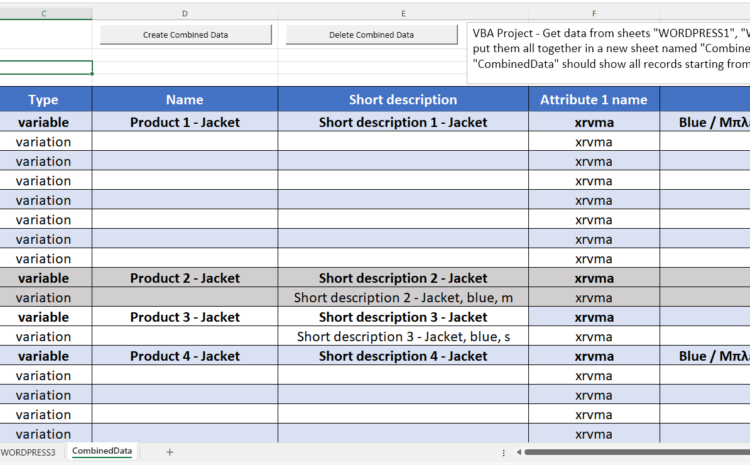Select Blue cell in Product 4 - Jacket row
Image resolution: width=750 pixels, height=465 pixels.
point(705,356)
